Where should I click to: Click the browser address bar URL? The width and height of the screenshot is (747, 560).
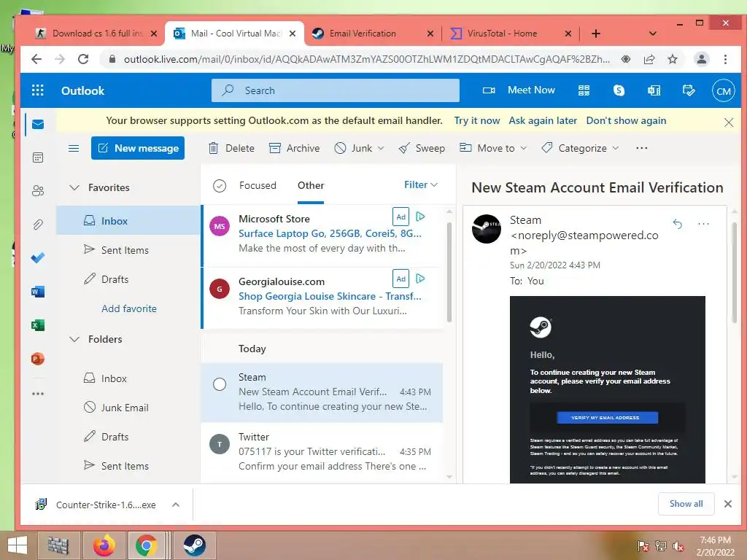pos(367,59)
